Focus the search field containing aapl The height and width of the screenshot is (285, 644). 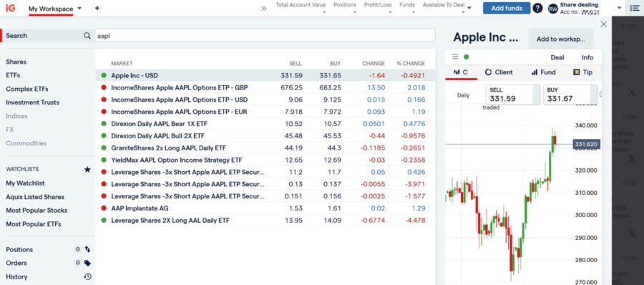pyautogui.click(x=265, y=36)
